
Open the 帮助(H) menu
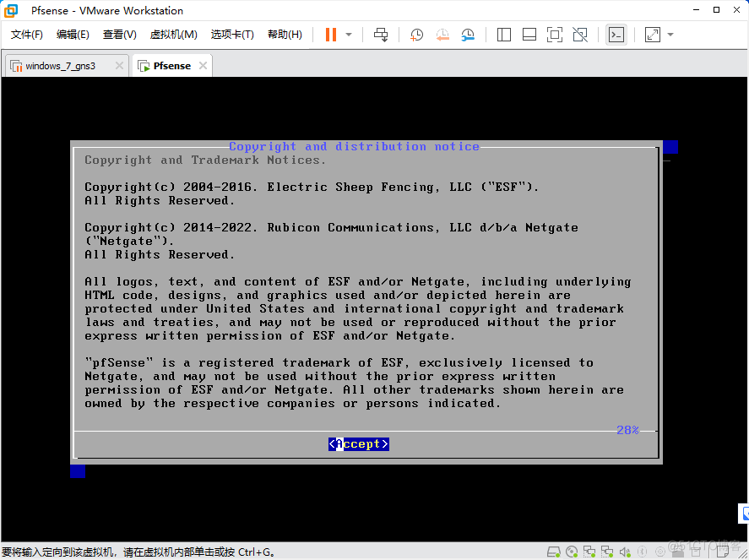click(x=285, y=35)
